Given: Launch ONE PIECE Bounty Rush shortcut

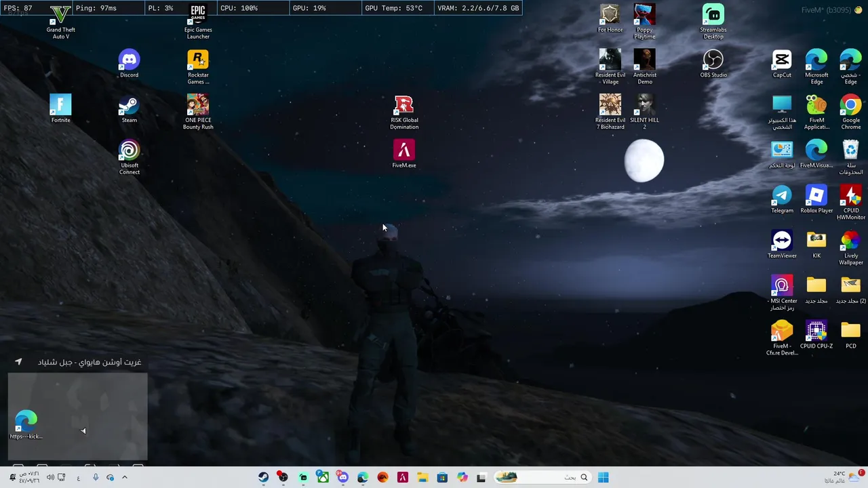Looking at the screenshot, I should point(198,112).
